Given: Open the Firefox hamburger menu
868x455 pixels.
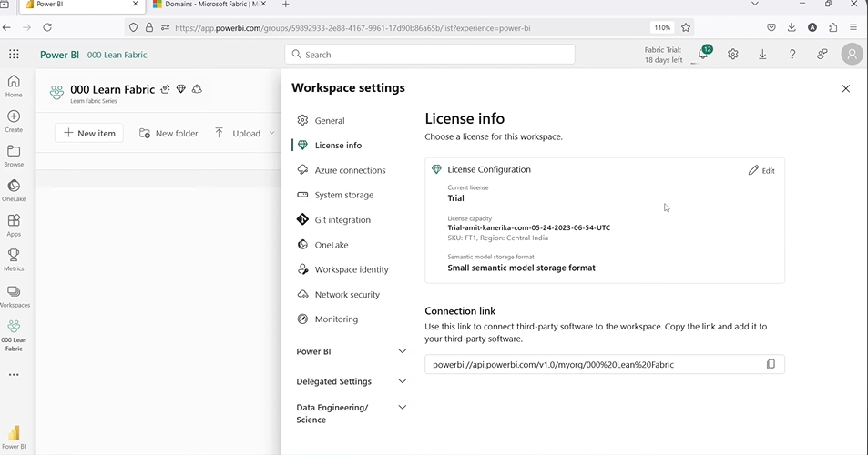Looking at the screenshot, I should [853, 27].
